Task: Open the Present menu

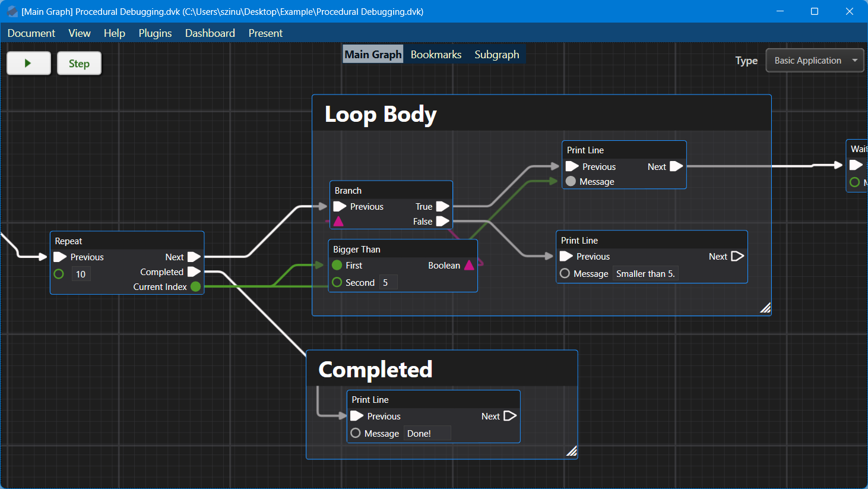Action: pyautogui.click(x=265, y=33)
